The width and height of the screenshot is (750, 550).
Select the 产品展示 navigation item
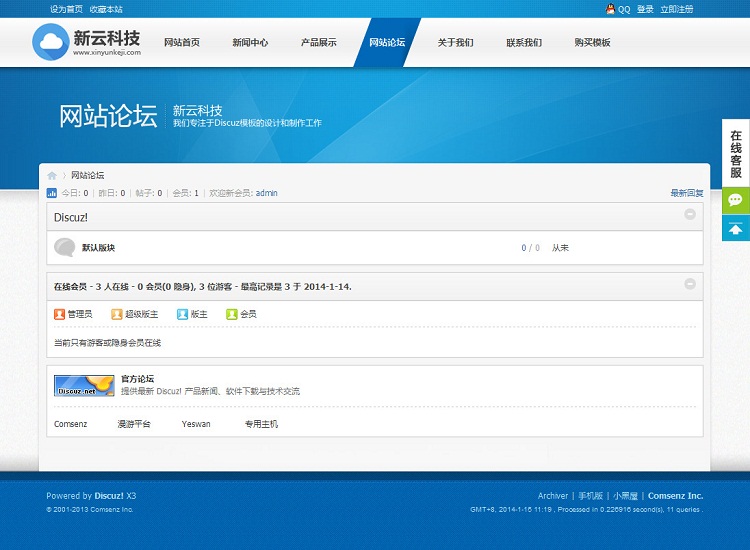point(319,43)
